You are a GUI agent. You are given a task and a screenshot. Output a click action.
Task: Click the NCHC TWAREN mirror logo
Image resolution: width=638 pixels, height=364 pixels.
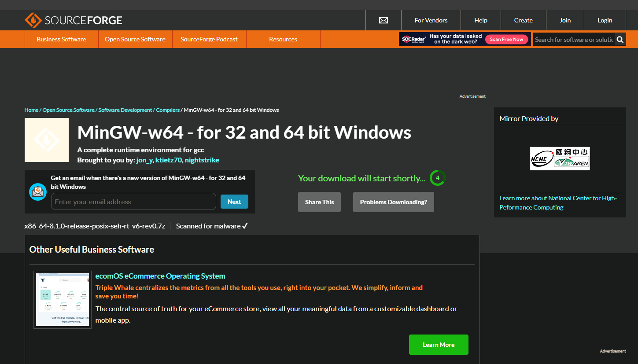560,158
